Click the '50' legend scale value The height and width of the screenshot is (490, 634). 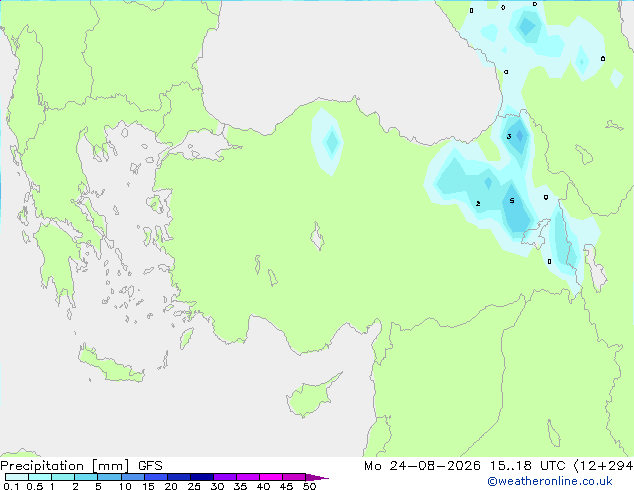tap(309, 486)
